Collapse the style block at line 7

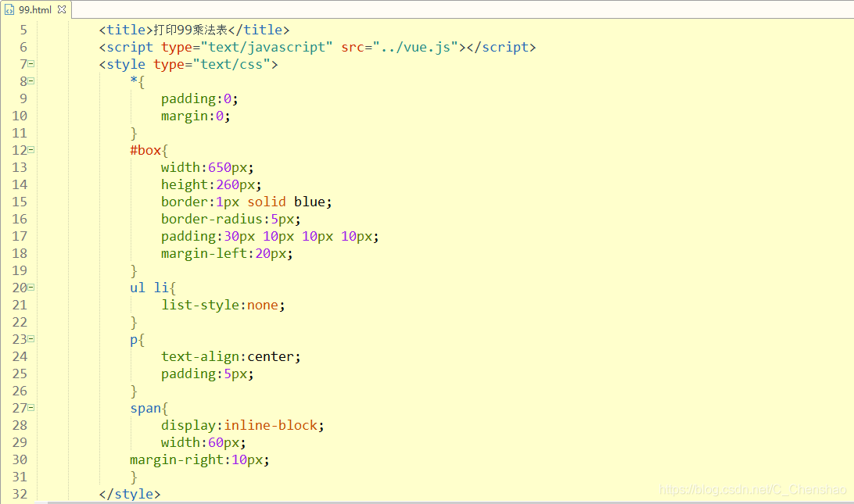tap(31, 64)
